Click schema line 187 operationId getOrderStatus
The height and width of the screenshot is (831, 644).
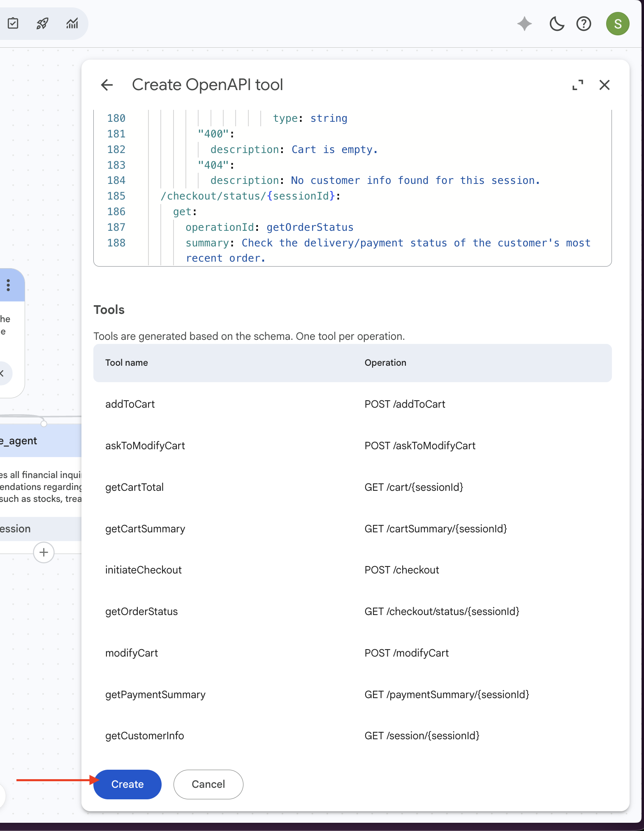click(269, 227)
